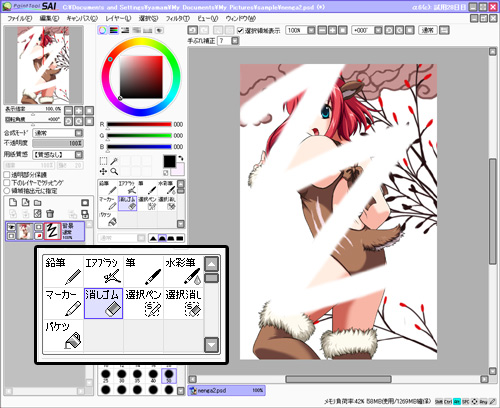This screenshot has height=408, width=500.
Task: Create a new layer set folder
Action: point(38,202)
